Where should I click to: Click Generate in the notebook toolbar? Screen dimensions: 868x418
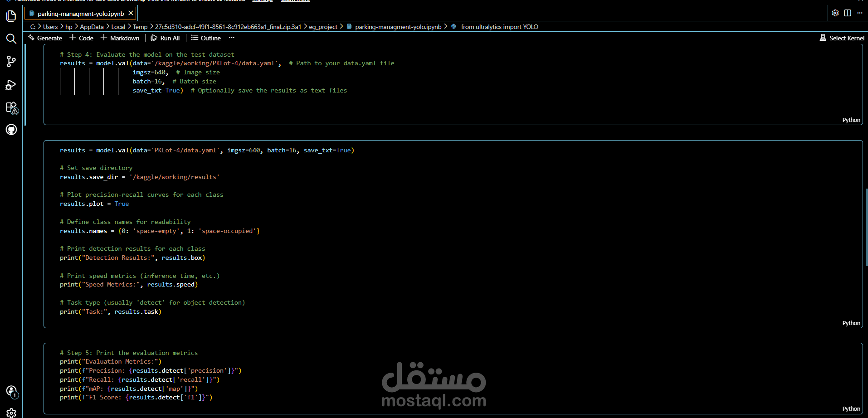tap(45, 38)
